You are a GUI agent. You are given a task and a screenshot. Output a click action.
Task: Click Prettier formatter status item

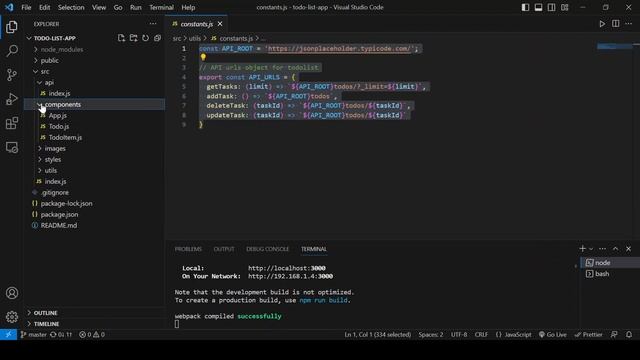pyautogui.click(x=588, y=334)
